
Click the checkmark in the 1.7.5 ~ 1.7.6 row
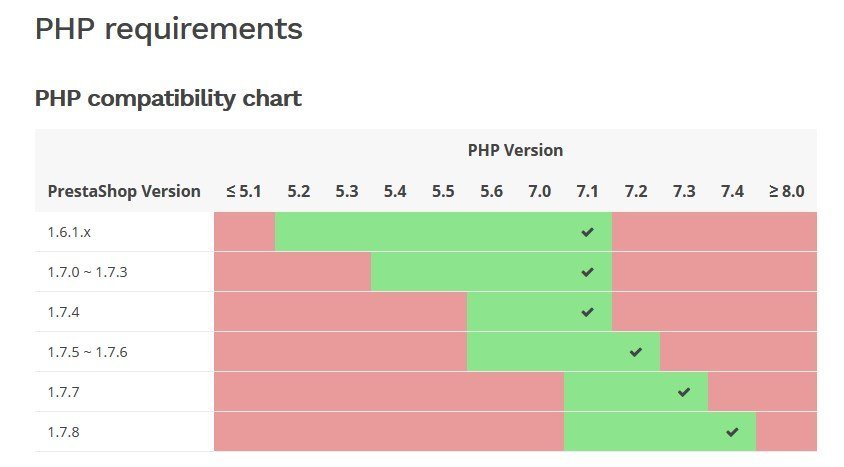coord(635,352)
